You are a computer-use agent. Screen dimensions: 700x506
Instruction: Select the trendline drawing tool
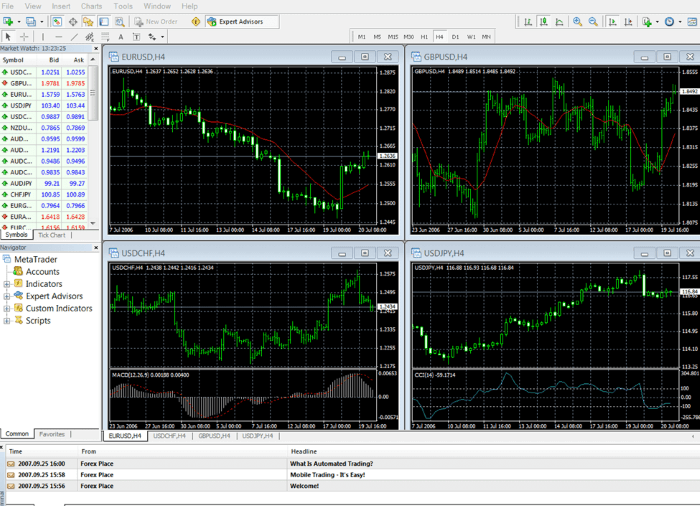pos(74,37)
